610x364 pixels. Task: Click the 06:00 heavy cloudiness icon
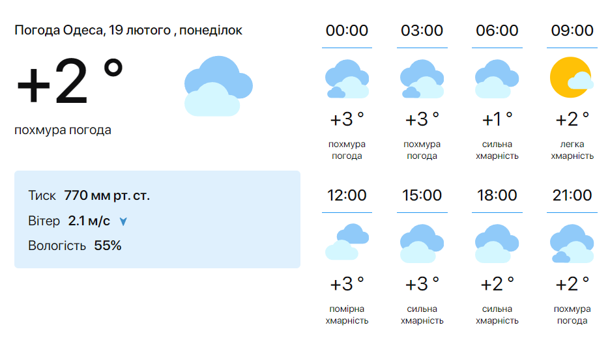coord(497,79)
